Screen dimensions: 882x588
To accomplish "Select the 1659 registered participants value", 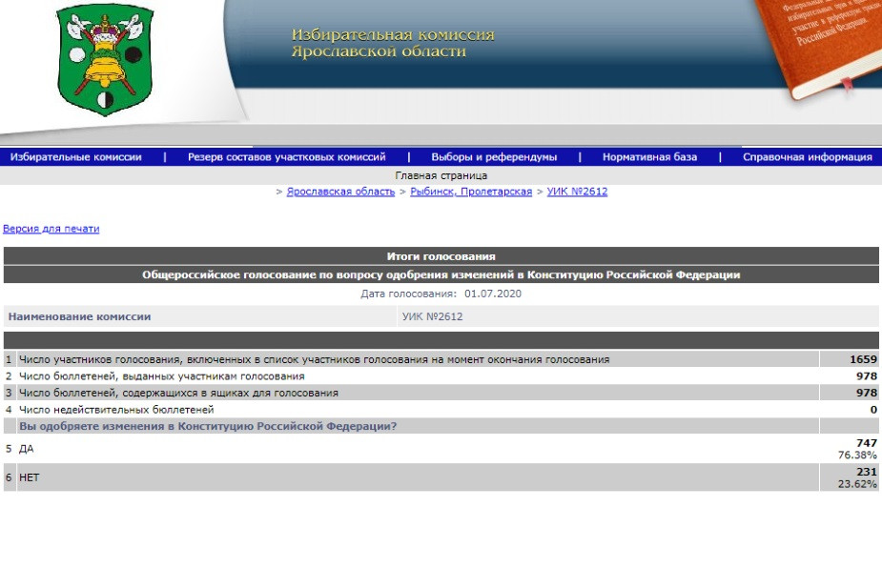I will [x=863, y=359].
